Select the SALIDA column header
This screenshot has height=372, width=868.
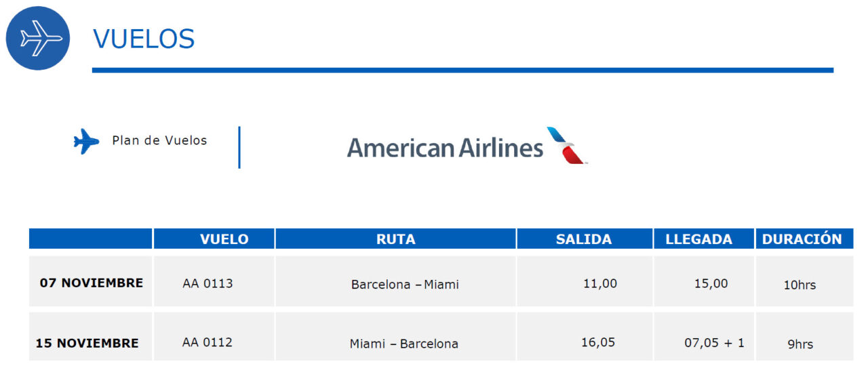point(583,239)
